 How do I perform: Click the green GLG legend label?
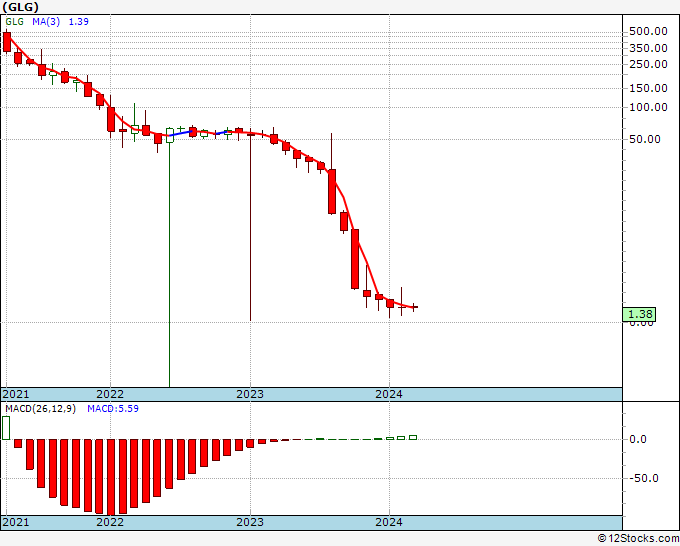tap(14, 22)
